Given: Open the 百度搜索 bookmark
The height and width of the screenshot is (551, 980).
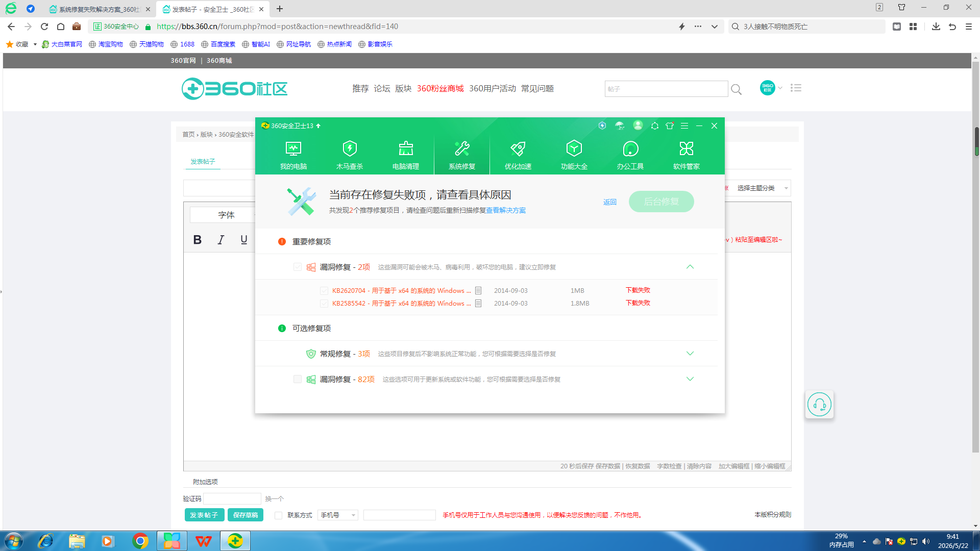Looking at the screenshot, I should (218, 44).
